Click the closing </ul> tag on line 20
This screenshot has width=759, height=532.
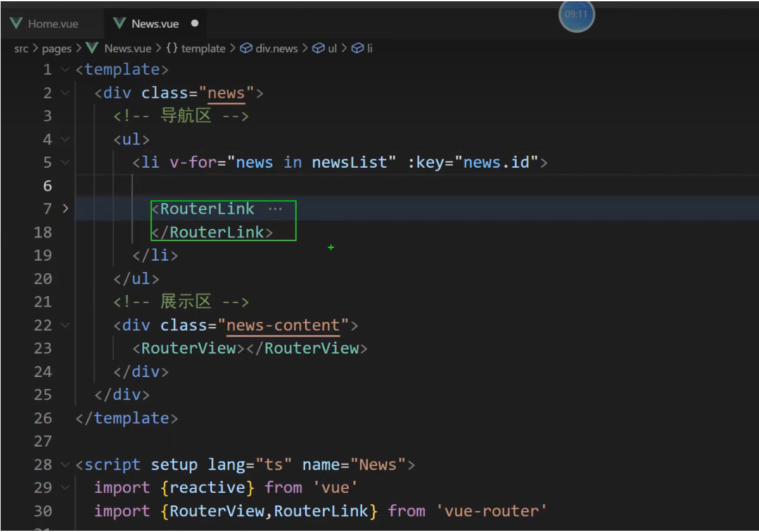point(136,278)
